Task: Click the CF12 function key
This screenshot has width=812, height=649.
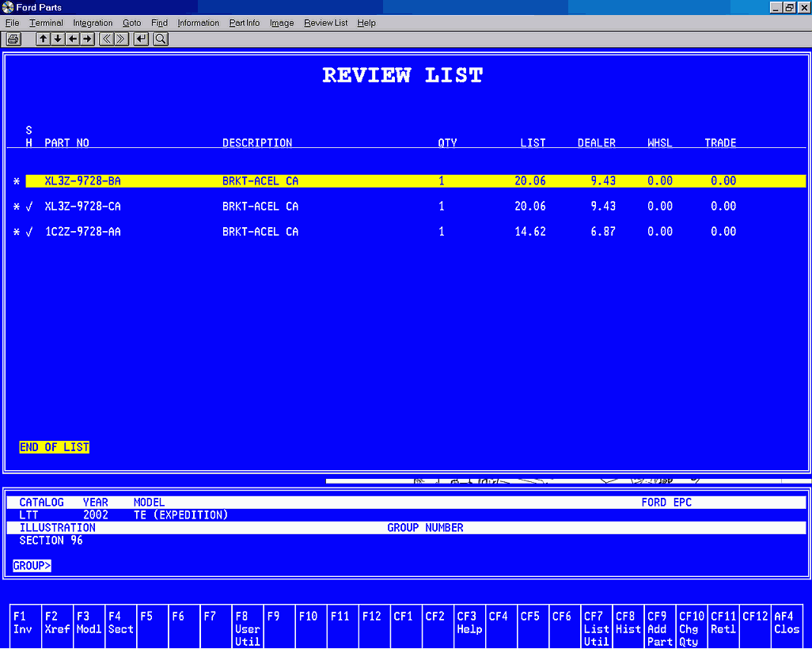Action: pyautogui.click(x=755, y=626)
